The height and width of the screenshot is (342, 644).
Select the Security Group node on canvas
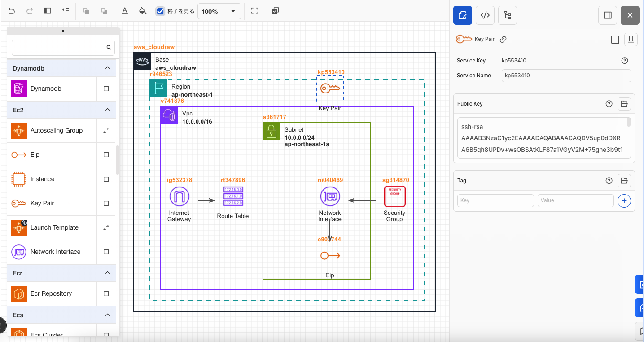coord(394,197)
